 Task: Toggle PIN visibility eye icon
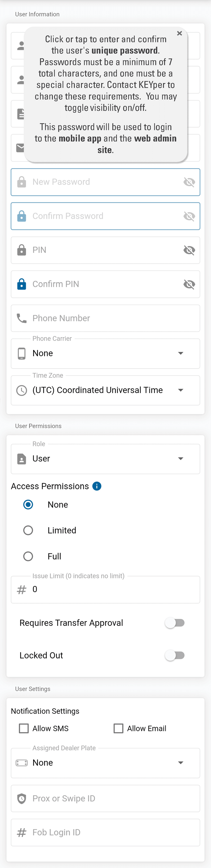[x=189, y=250]
